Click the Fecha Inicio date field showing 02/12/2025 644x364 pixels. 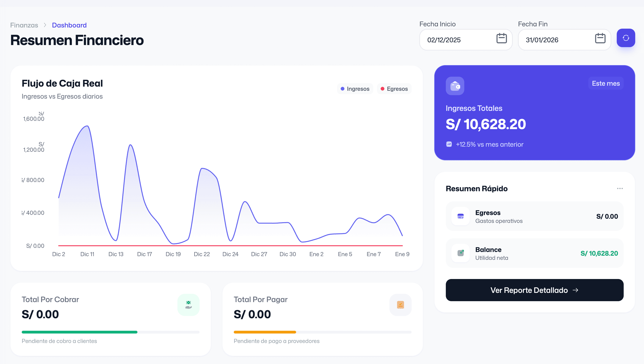[444, 40]
